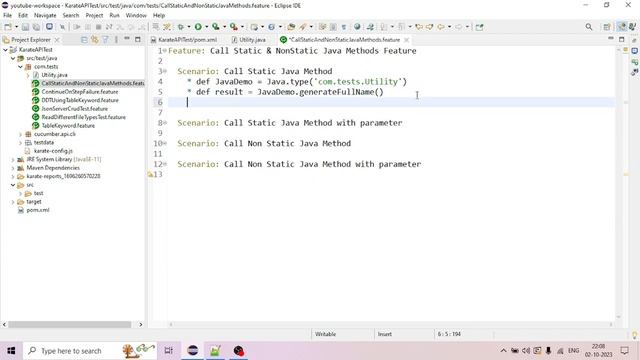Select ReadDifferentFileTypesTest.feature file
Viewport: 640px width, 360px height.
point(84,117)
